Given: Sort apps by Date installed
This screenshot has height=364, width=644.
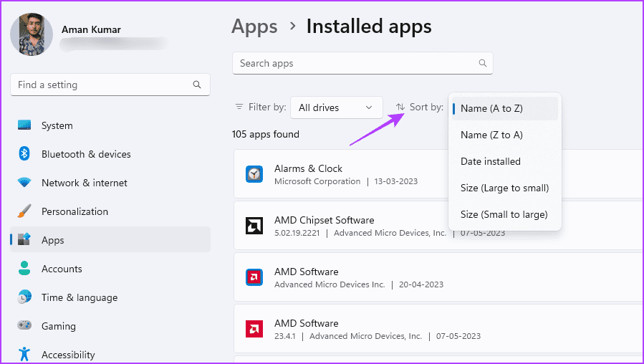Looking at the screenshot, I should pyautogui.click(x=505, y=161).
